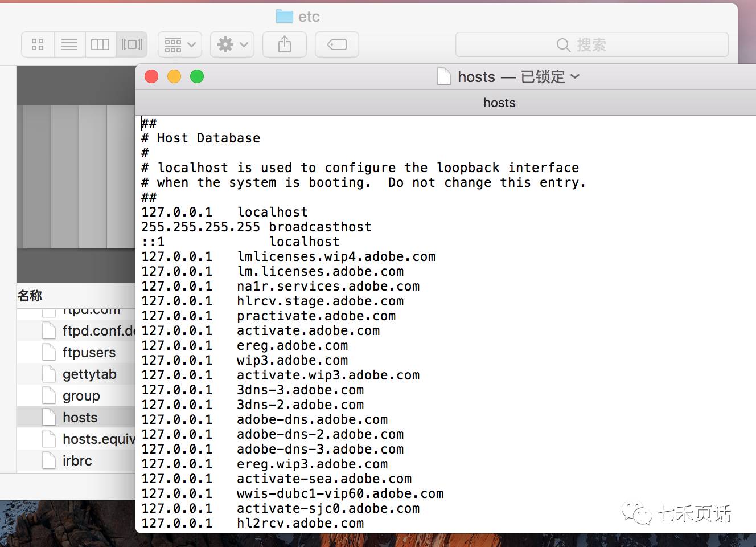Click the hosts document proxy icon
756x547 pixels.
coord(444,76)
